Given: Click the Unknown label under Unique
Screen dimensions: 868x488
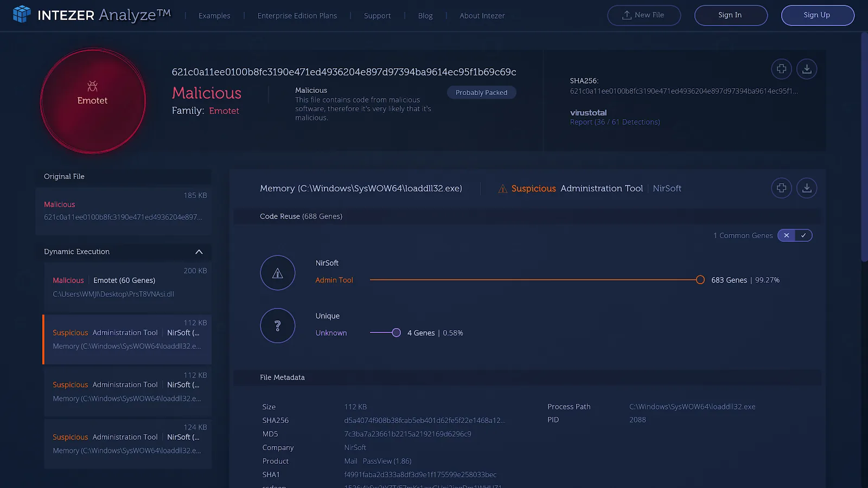Looking at the screenshot, I should pos(331,333).
